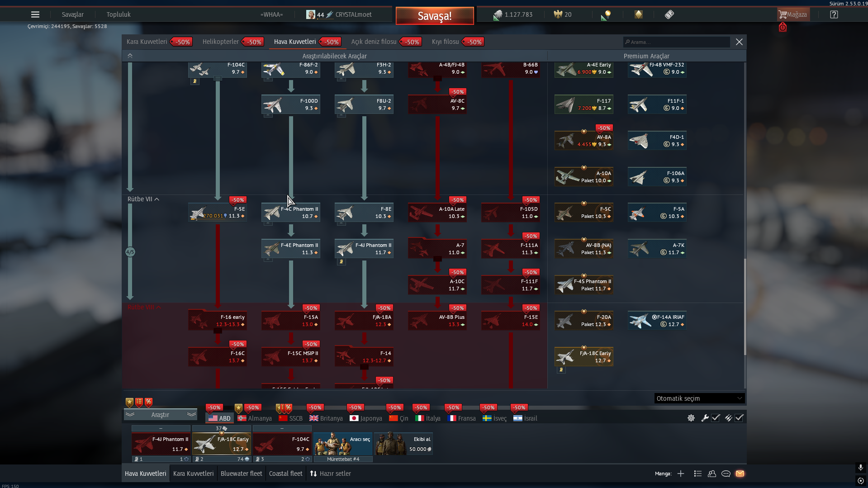Viewport: 868px width, 488px height.
Task: Select the Almanya nation tab
Action: point(255,418)
